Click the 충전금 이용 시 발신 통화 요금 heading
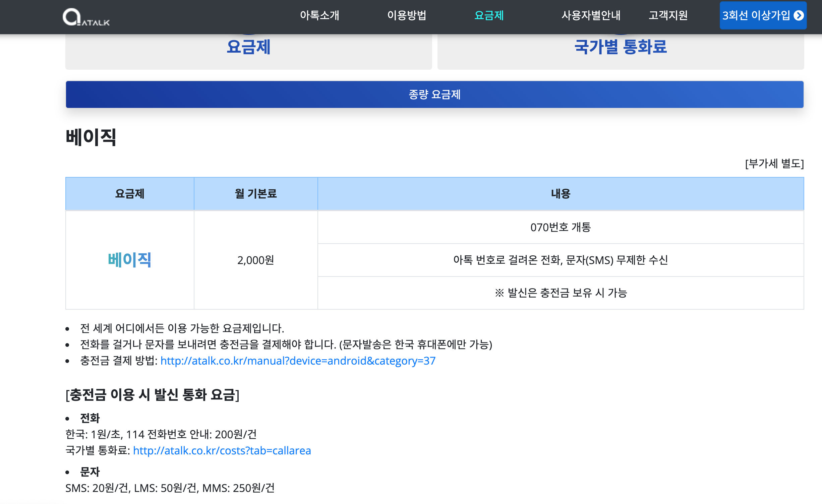This screenshot has height=504, width=822. [x=153, y=395]
